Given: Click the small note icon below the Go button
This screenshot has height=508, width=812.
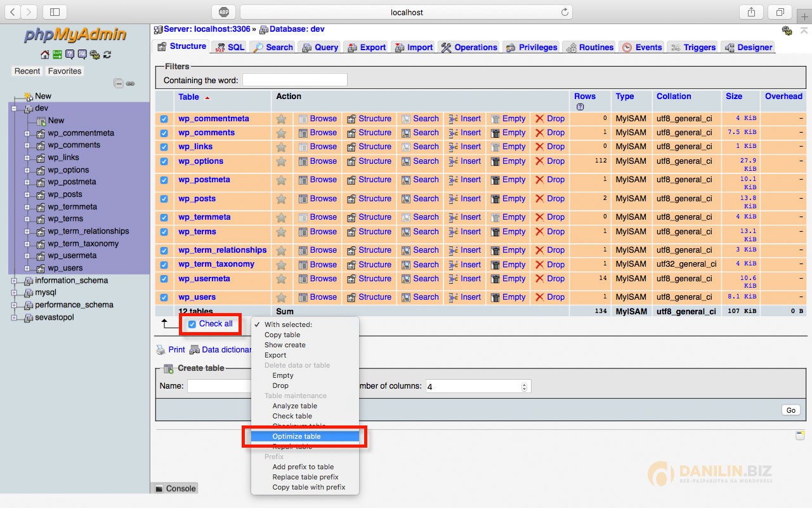Looking at the screenshot, I should (800, 435).
